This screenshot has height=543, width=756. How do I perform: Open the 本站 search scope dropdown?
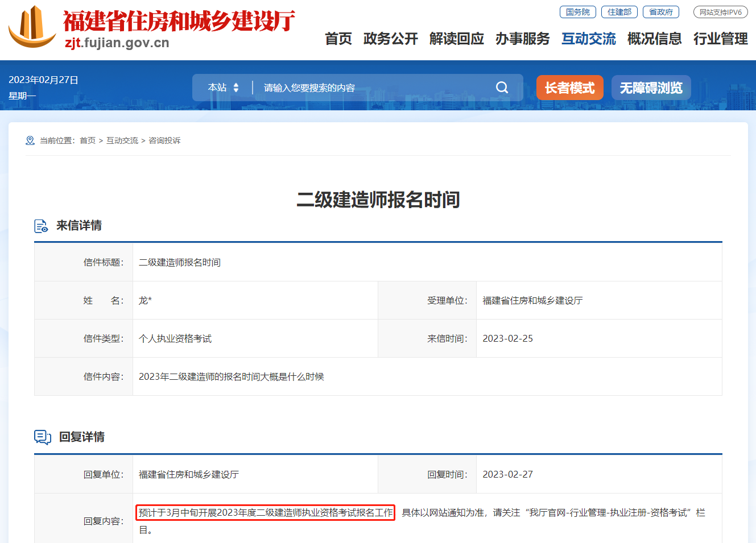click(223, 88)
